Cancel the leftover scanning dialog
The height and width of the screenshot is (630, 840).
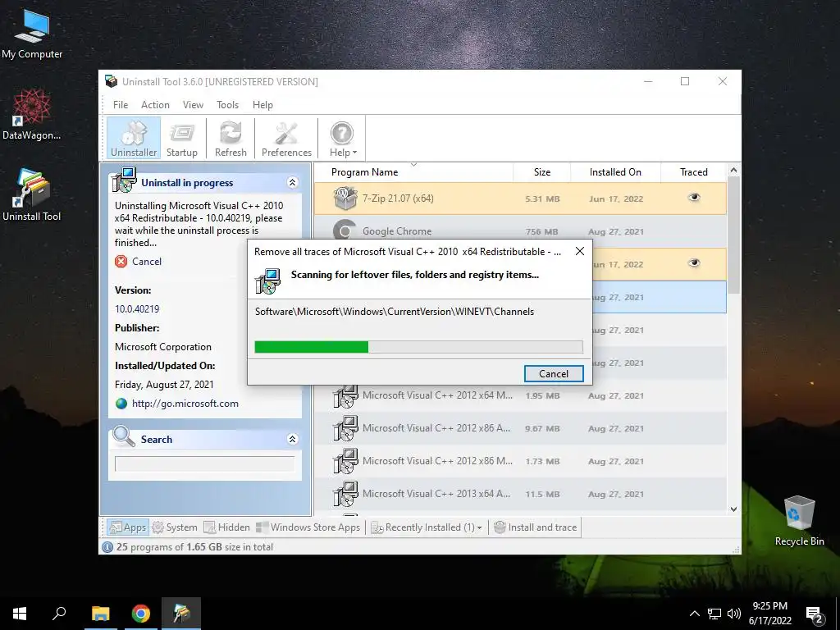click(x=554, y=373)
